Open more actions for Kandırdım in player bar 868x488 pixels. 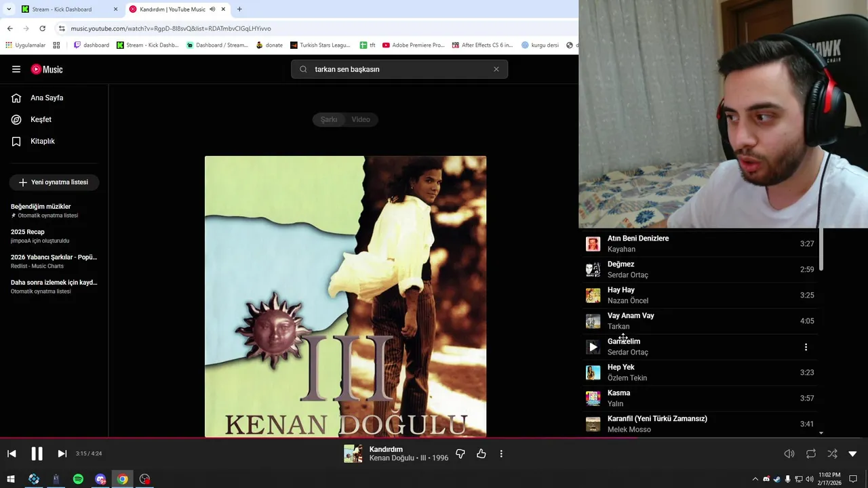(x=501, y=453)
